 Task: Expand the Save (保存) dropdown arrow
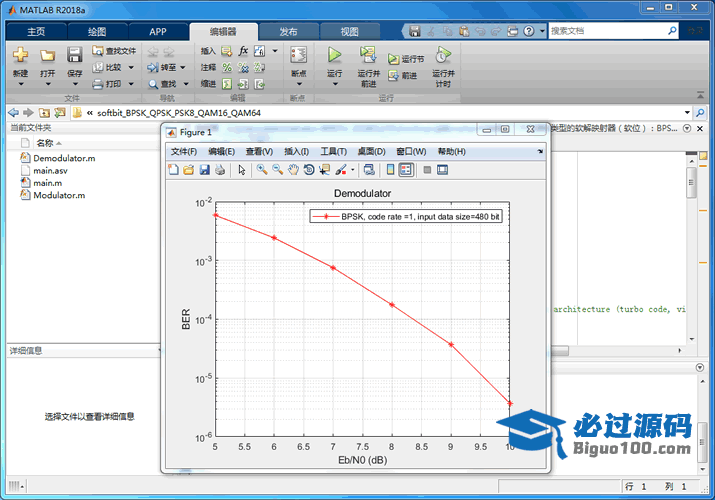pos(75,84)
